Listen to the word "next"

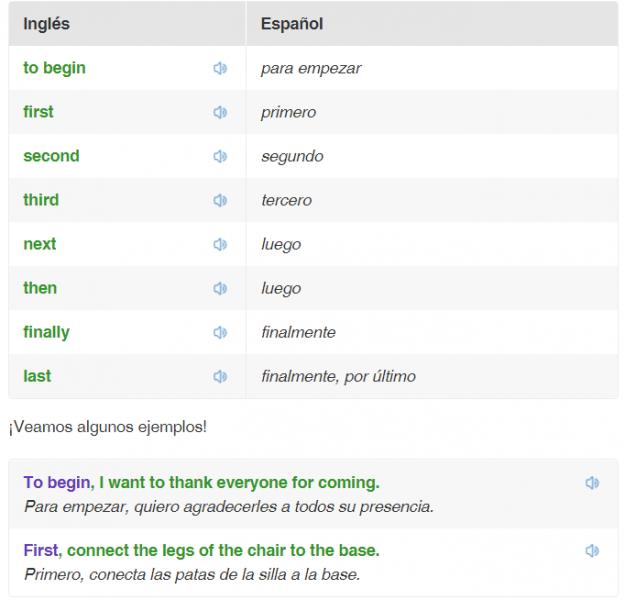pyautogui.click(x=220, y=244)
